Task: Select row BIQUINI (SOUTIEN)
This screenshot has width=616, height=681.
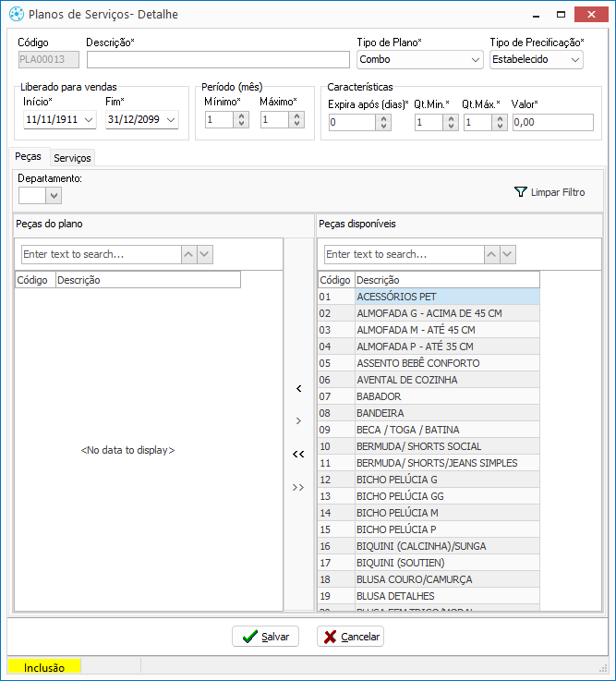Action: point(429,563)
